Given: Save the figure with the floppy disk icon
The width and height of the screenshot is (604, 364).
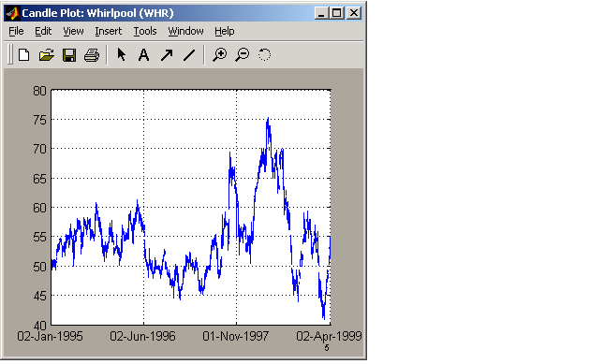Looking at the screenshot, I should [69, 55].
